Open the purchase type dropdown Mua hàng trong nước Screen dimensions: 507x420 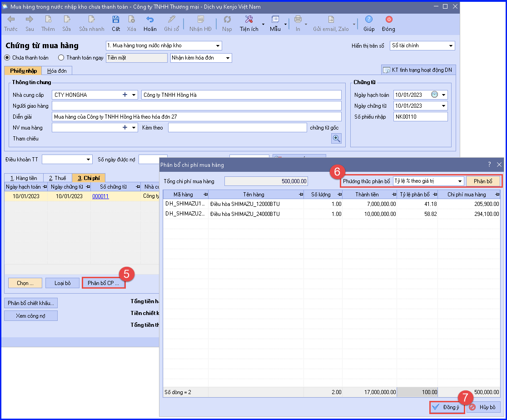pos(218,45)
